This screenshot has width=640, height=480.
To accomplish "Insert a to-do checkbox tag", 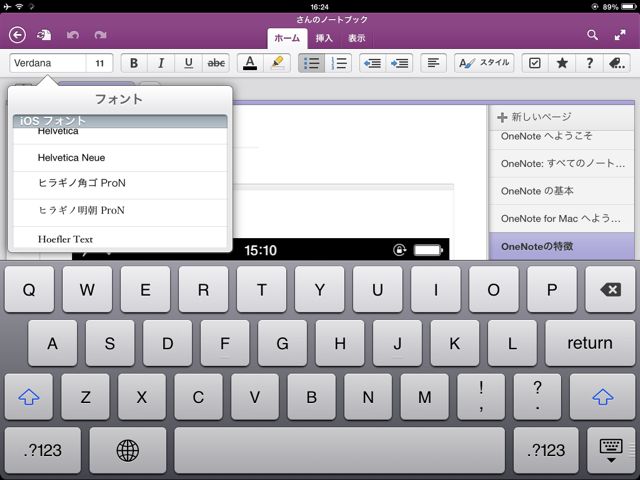I will pyautogui.click(x=535, y=63).
